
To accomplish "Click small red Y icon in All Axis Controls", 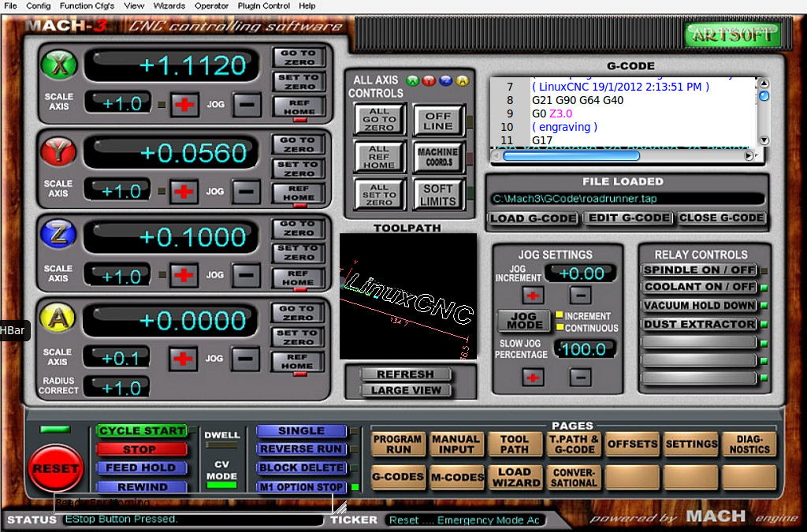I will click(x=429, y=80).
